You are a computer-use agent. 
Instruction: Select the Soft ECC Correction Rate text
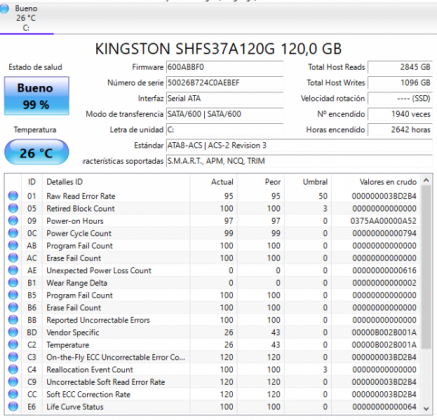[x=88, y=395]
